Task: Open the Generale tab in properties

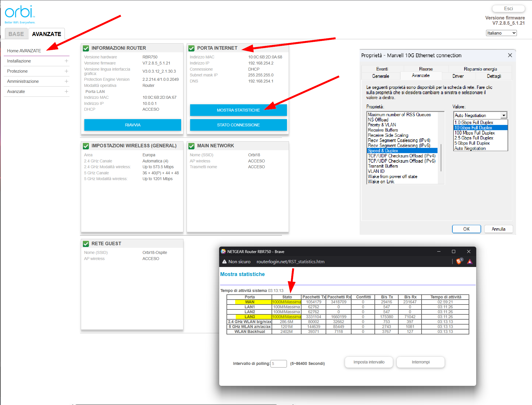Action: (381, 76)
